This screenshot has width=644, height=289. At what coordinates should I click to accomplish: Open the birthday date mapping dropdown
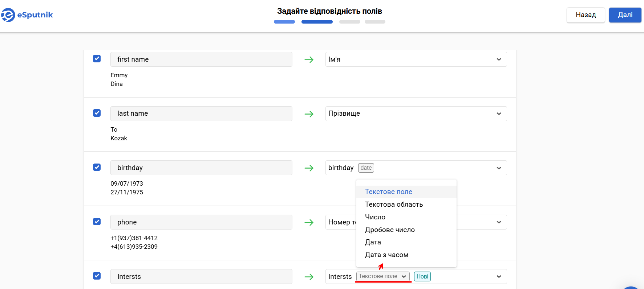[416, 168]
